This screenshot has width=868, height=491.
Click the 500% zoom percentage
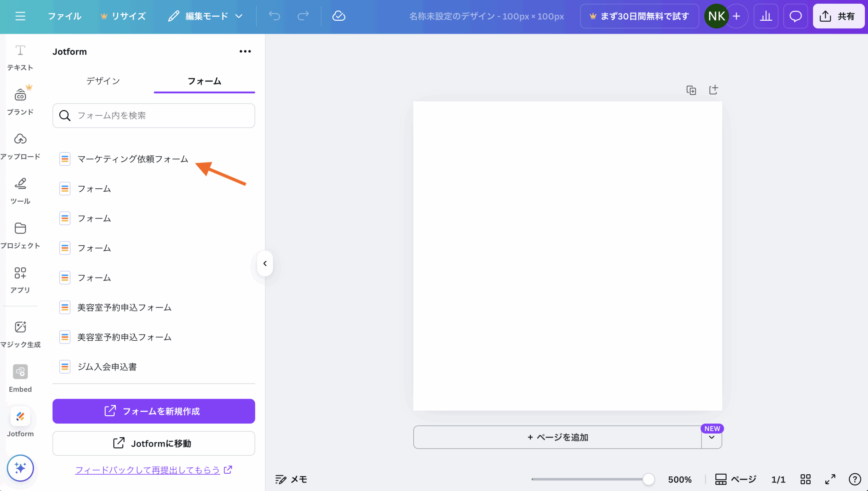click(679, 479)
